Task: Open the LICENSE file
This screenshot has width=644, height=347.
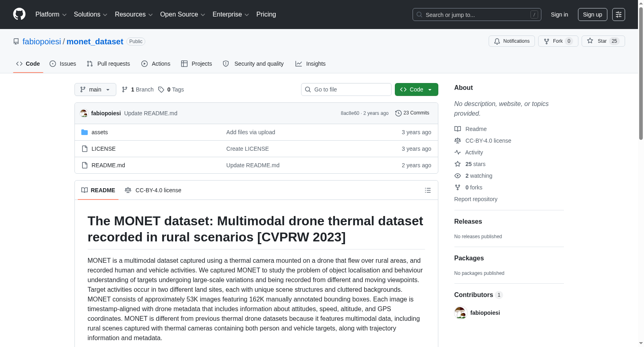Action: click(103, 149)
